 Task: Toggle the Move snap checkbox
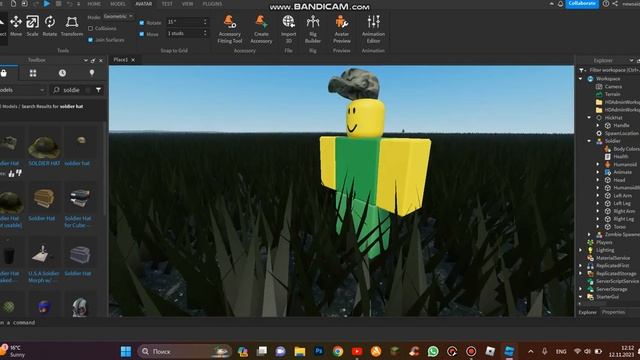click(142, 34)
